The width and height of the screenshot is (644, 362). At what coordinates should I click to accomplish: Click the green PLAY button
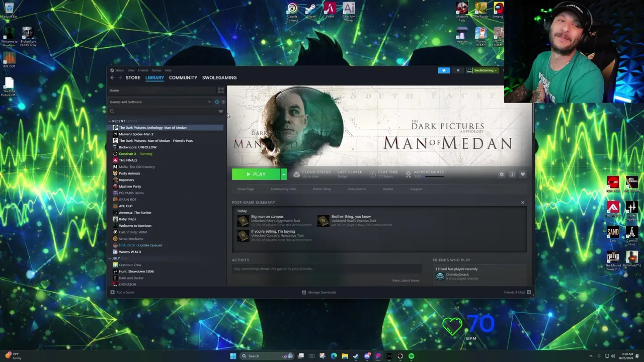pyautogui.click(x=256, y=174)
